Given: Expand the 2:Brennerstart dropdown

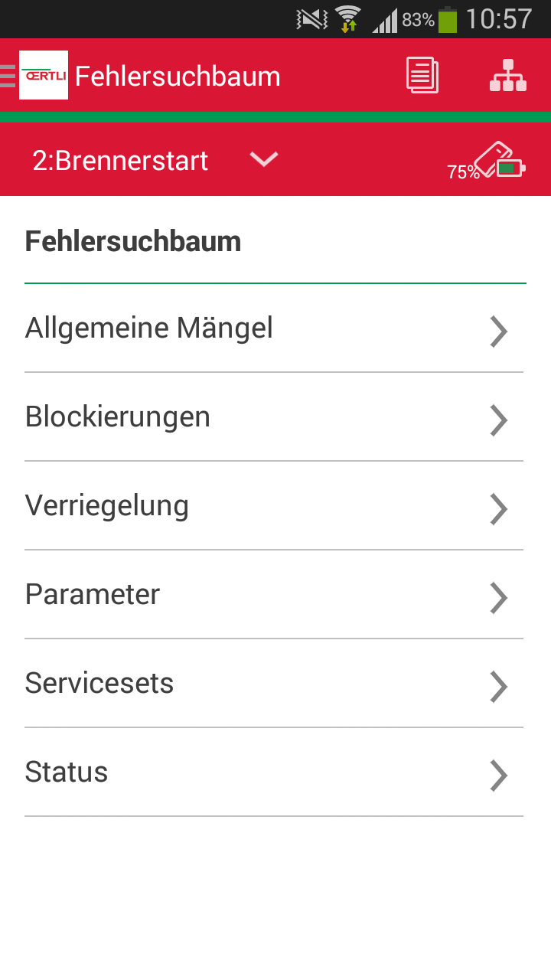Looking at the screenshot, I should pos(264,159).
